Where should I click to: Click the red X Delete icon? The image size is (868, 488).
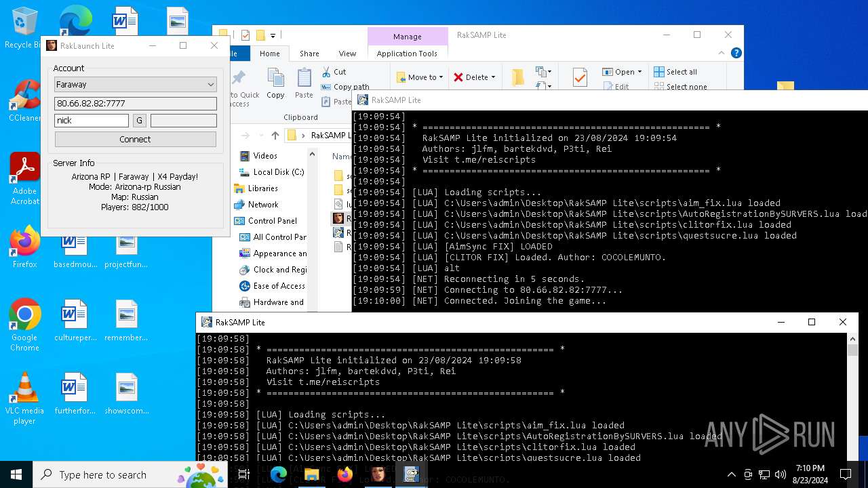pos(458,77)
